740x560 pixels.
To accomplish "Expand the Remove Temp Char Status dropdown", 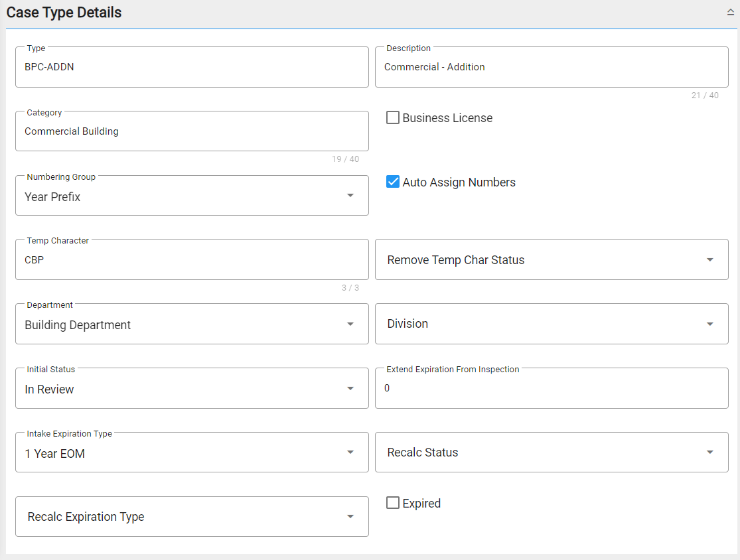I will pyautogui.click(x=710, y=259).
